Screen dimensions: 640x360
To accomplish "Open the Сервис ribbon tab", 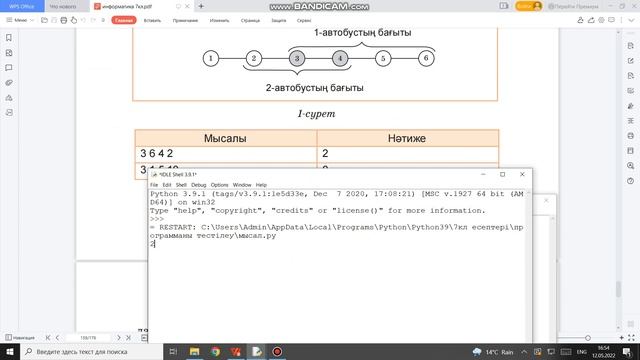I will pyautogui.click(x=304, y=20).
